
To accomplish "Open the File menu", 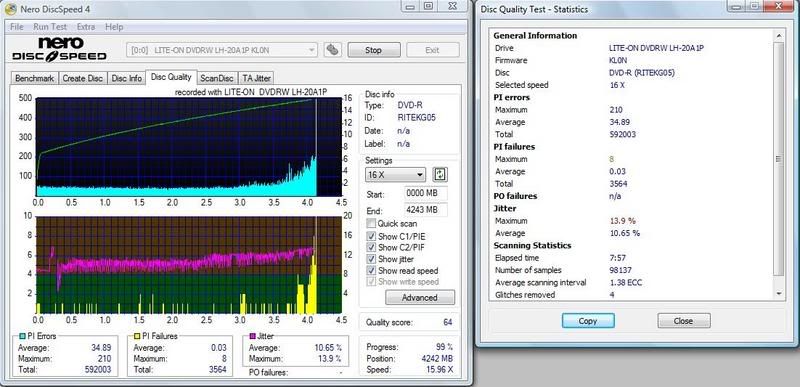I will pyautogui.click(x=16, y=27).
